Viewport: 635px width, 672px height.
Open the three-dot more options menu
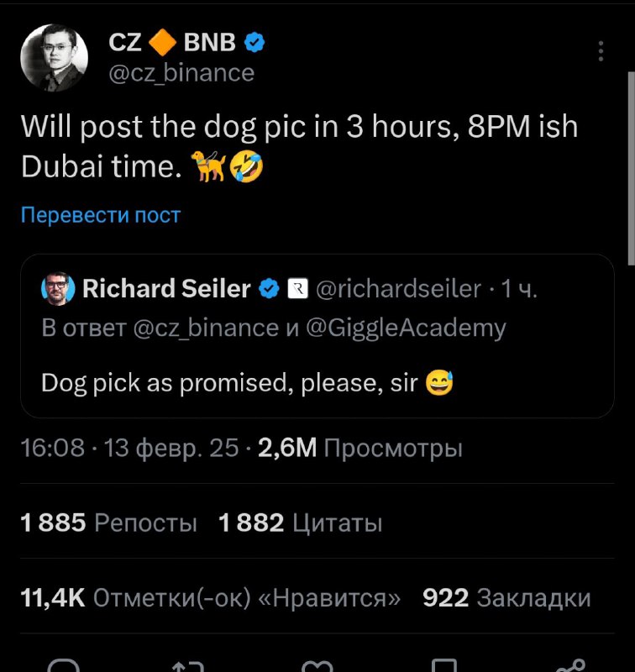(601, 51)
